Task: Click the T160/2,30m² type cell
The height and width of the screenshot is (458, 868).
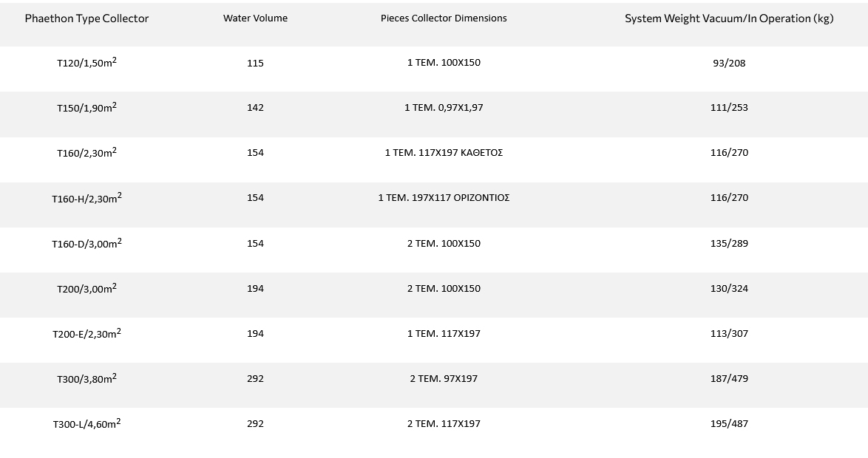Action: (87, 153)
